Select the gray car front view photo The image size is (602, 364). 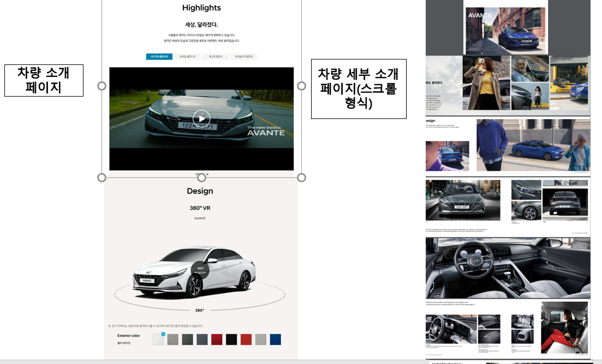pos(463,200)
